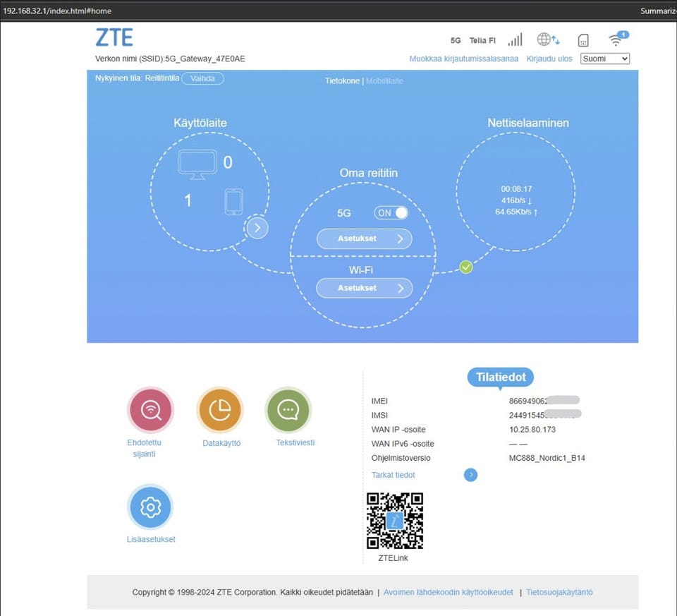Click the ZTELink QR code
The image size is (677, 616).
click(395, 521)
